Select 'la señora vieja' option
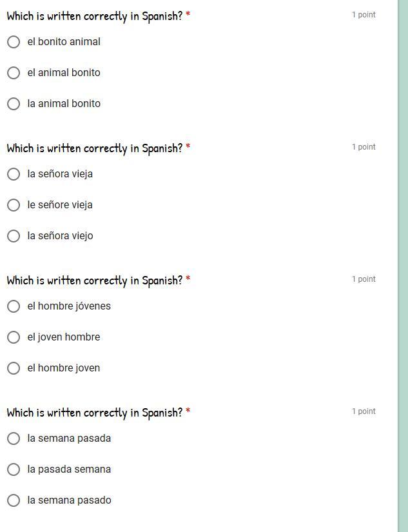The height and width of the screenshot is (532, 408). [14, 174]
